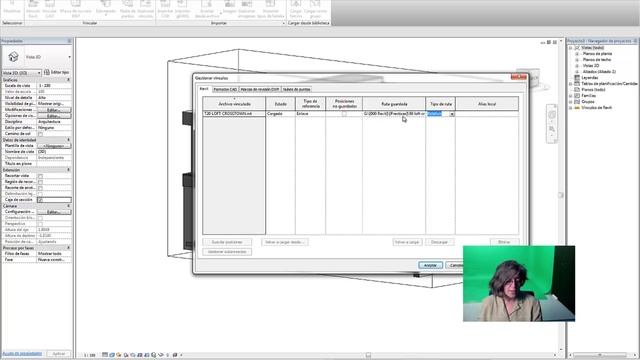Uncheck the Caja de sección checkbox
Image resolution: width=640 pixels, height=360 pixels.
40,200
